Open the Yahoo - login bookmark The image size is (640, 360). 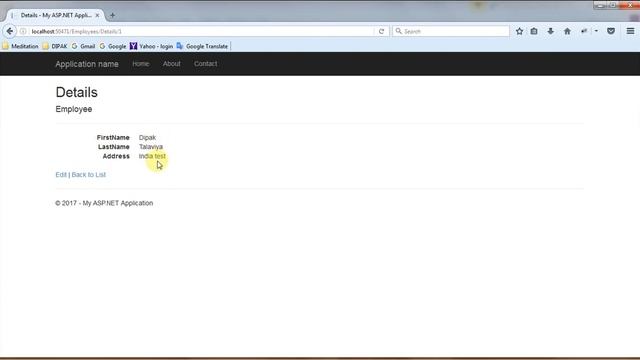pyautogui.click(x=151, y=47)
